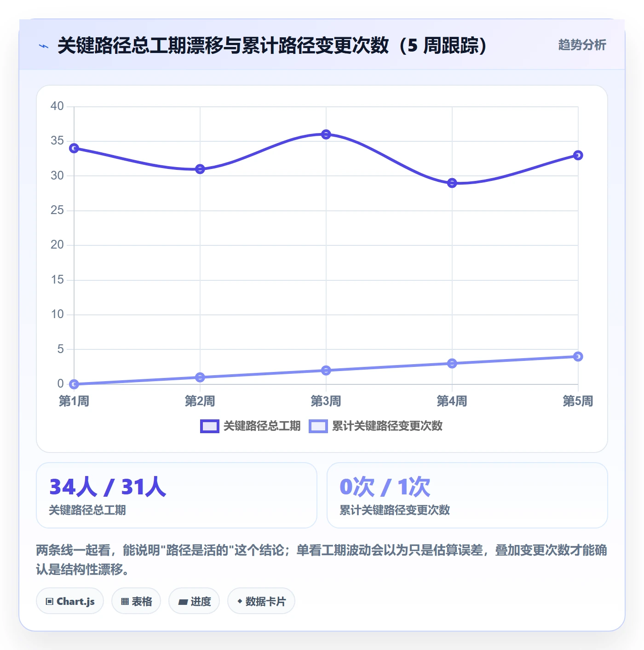Click the 第5周 point on 关键路径总工期 line
This screenshot has width=644, height=650.
point(578,155)
